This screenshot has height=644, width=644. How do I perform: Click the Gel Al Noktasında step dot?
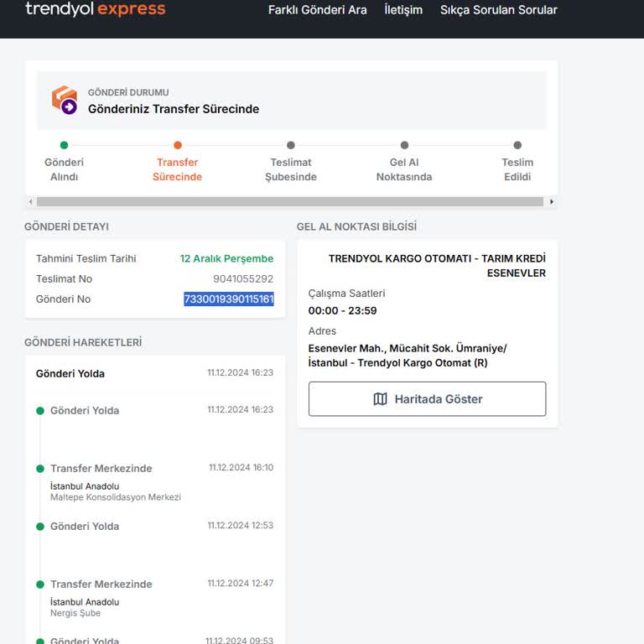click(x=404, y=145)
